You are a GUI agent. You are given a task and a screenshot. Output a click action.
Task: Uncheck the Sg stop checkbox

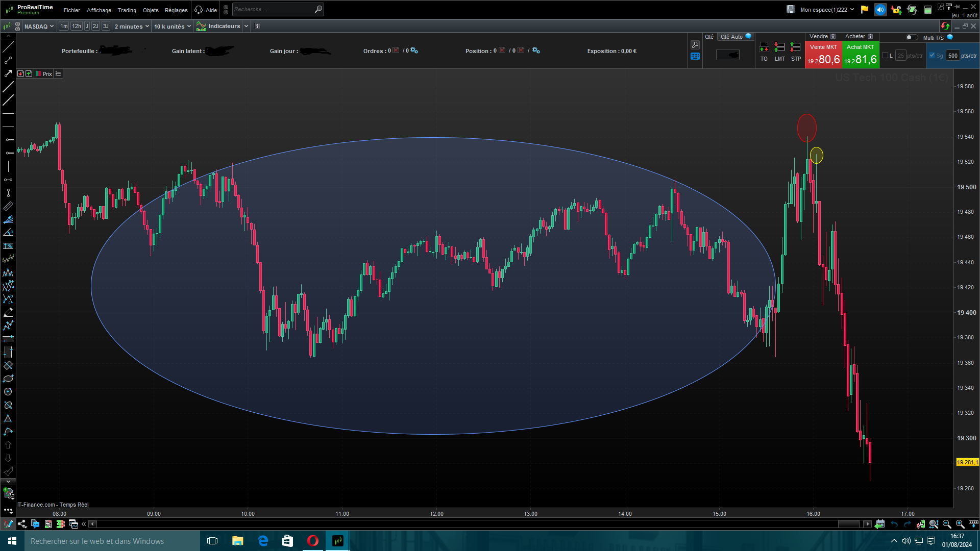coord(932,56)
